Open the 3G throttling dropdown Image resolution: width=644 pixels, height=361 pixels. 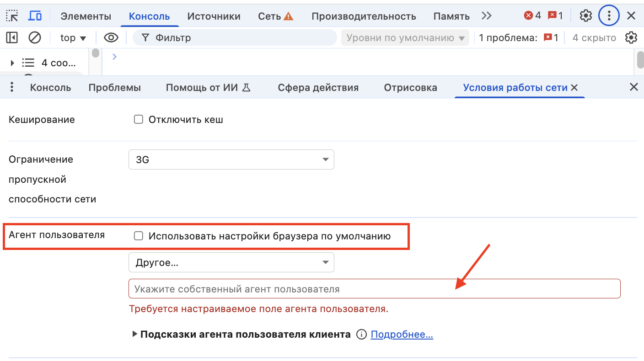click(x=231, y=159)
